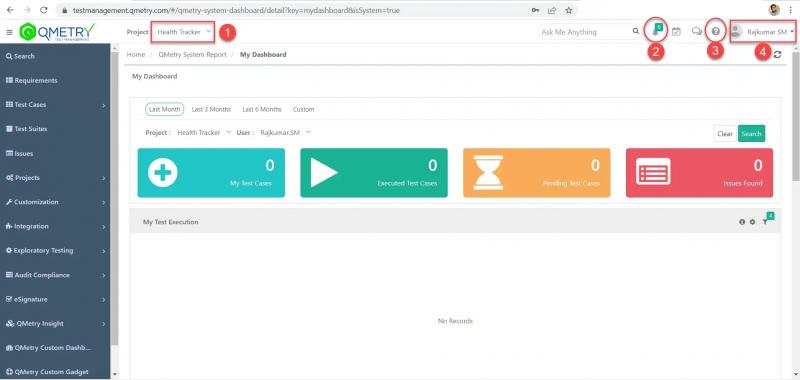
Task: Open the Project Health Tracker dropdown in header
Action: [183, 32]
